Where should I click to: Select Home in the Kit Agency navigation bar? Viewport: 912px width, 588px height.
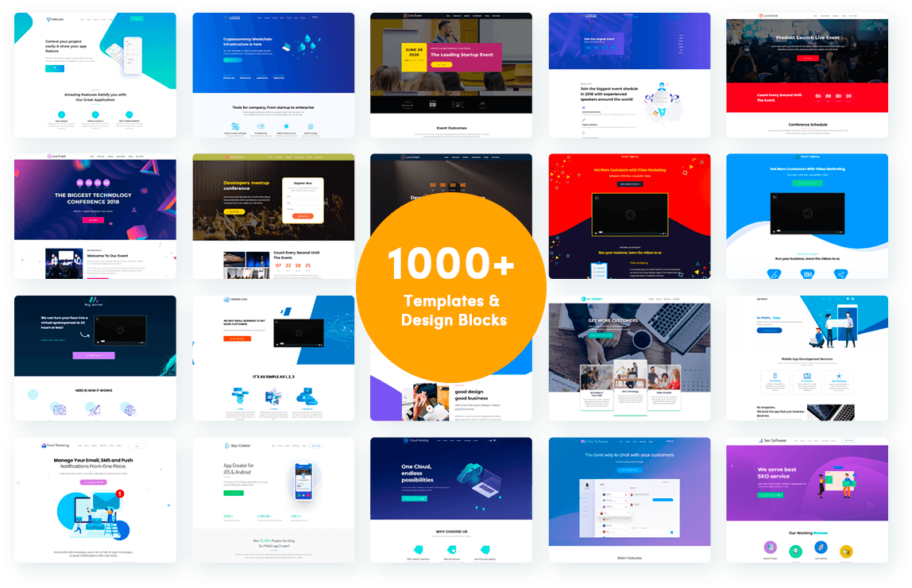point(651,299)
